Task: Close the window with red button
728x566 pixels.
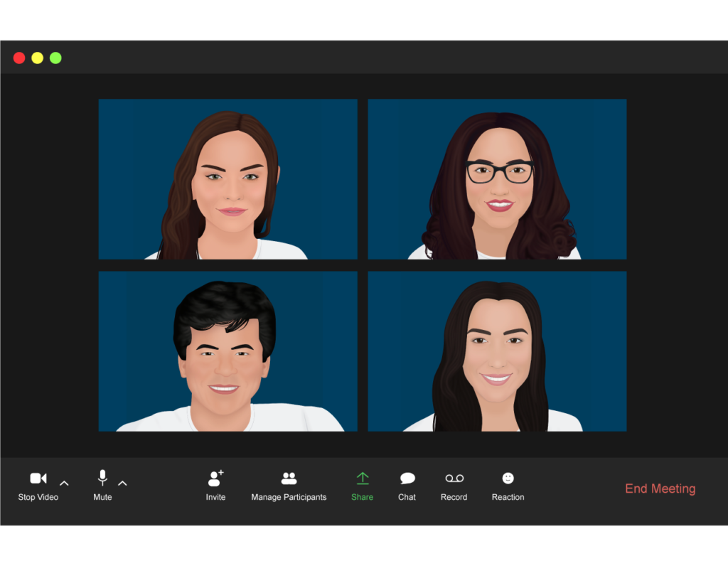Action: click(x=19, y=58)
